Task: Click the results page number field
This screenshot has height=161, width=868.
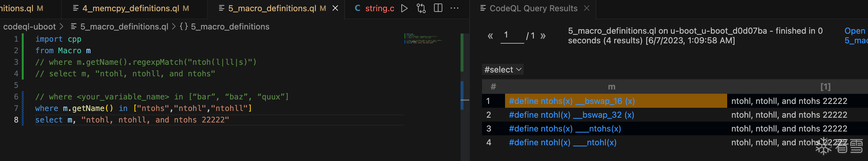Action: 512,35
